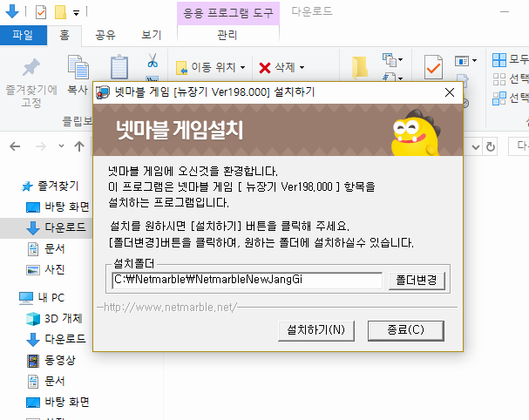Click the blue down-arrow quick access icon

point(12,11)
